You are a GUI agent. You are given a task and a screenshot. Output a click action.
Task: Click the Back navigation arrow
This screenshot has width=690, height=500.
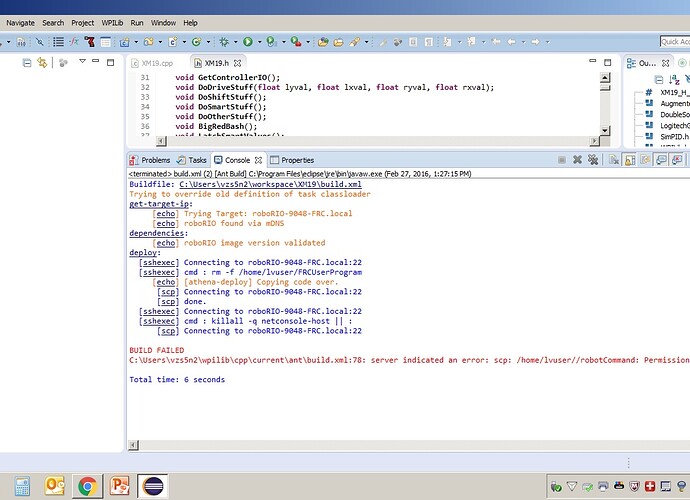(x=511, y=42)
